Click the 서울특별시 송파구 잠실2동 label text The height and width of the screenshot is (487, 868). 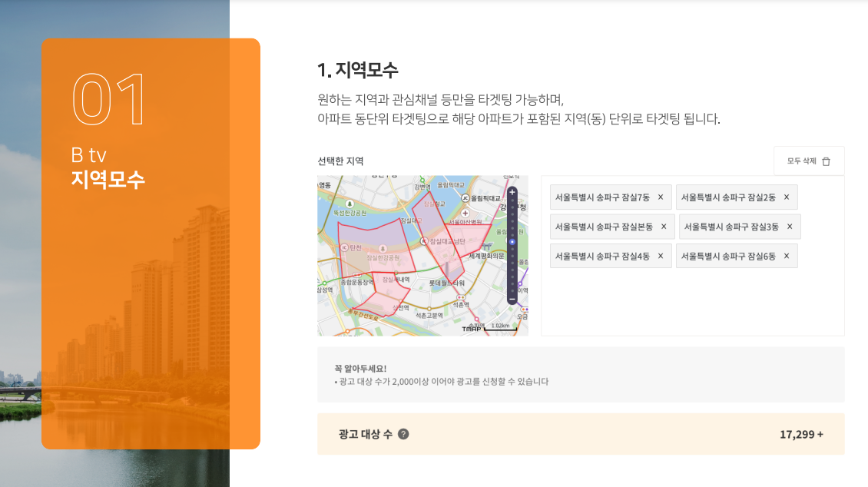click(x=728, y=197)
